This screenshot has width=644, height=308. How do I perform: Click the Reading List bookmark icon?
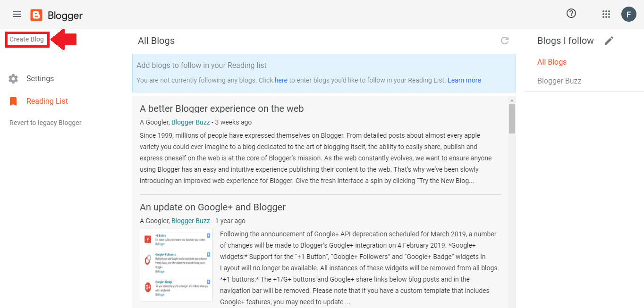click(x=13, y=101)
